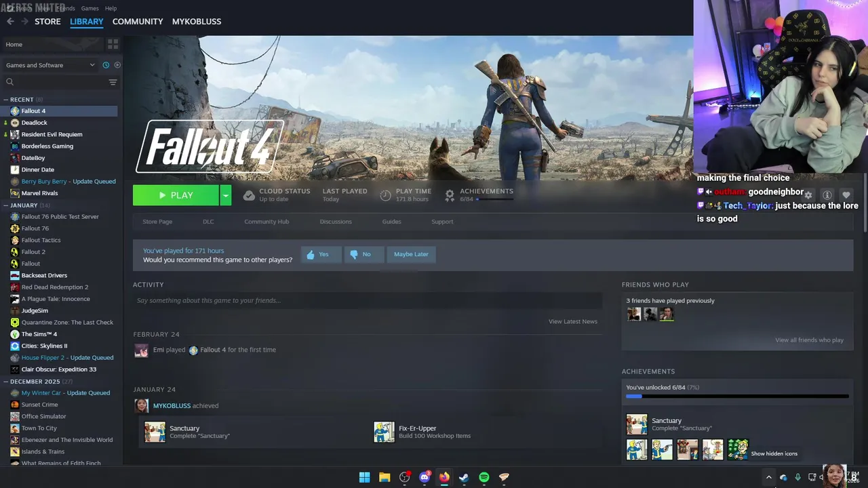Open the DLC link
The height and width of the screenshot is (488, 868).
point(208,222)
